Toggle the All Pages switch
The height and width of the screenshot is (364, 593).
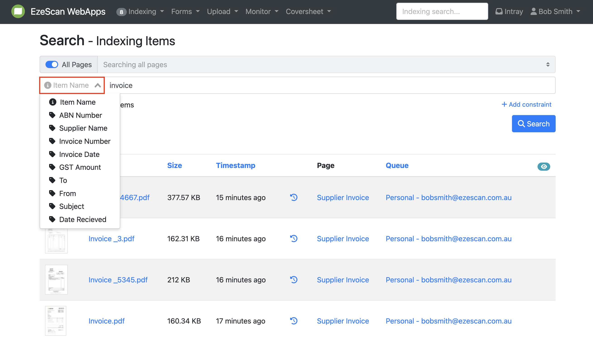point(52,64)
